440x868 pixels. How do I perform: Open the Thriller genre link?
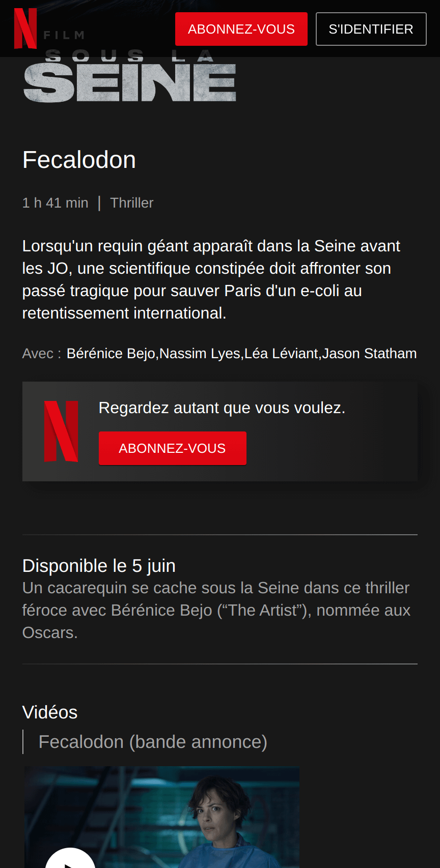coord(131,203)
